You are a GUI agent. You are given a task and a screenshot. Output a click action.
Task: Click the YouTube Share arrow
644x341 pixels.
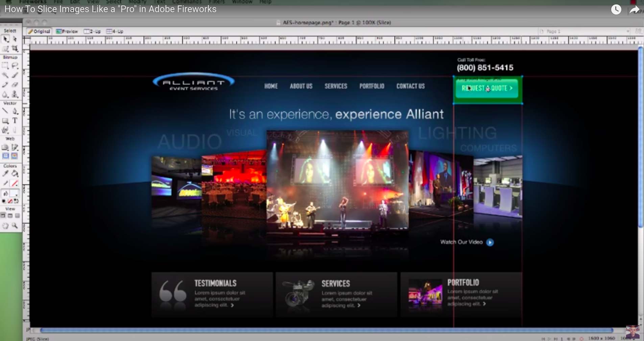tap(635, 10)
